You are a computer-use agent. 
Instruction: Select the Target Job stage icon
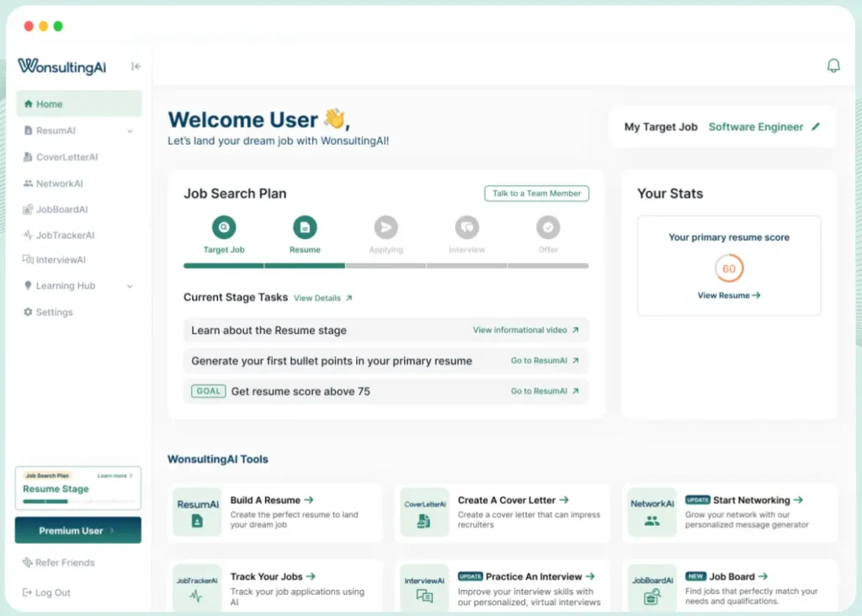pyautogui.click(x=224, y=227)
